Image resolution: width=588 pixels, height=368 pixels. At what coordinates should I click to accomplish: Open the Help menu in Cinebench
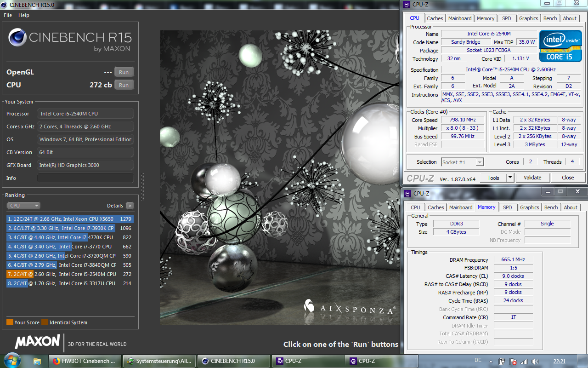(24, 15)
